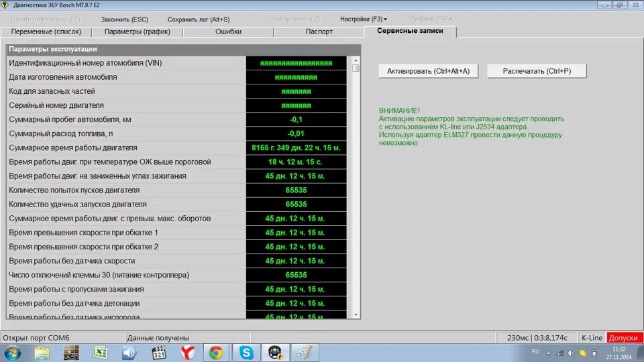This screenshot has height=362, width=644.
Task: Select the steering-wheel diagnostics taskbar icon
Action: point(275,353)
